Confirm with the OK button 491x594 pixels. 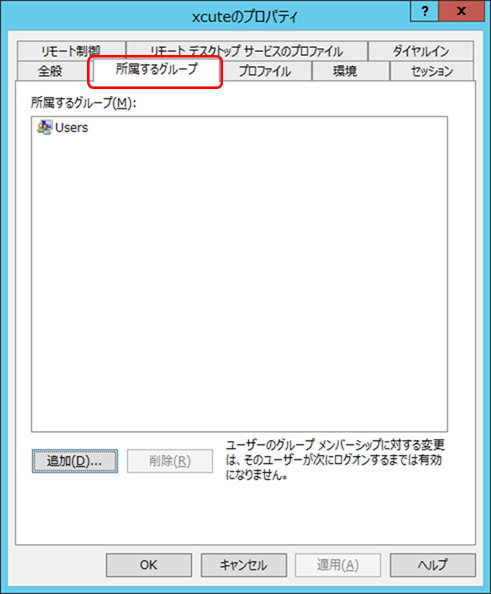pyautogui.click(x=149, y=565)
